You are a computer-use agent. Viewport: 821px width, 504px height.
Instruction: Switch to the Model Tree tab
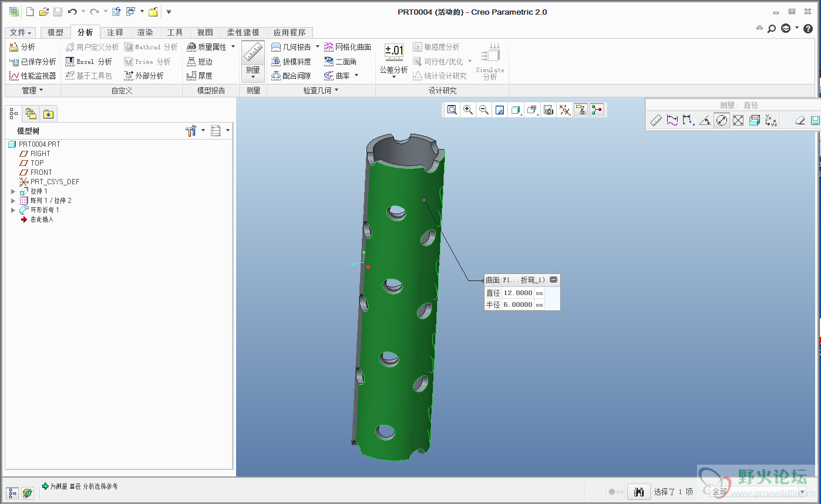click(14, 114)
